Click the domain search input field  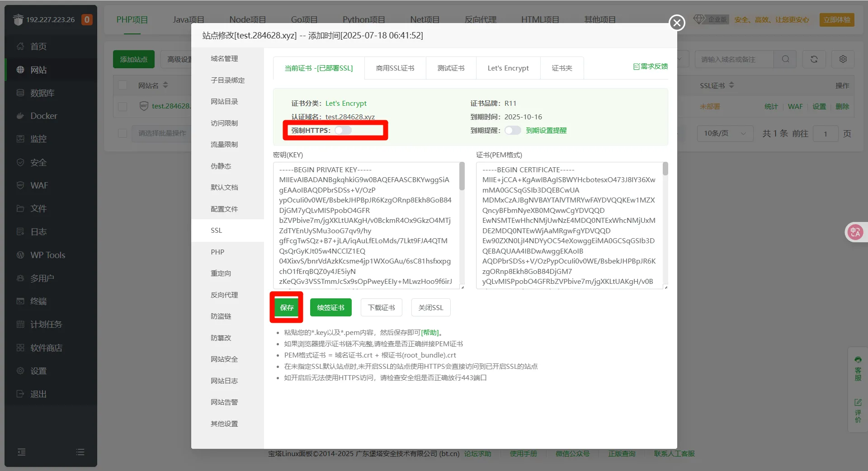(x=733, y=59)
